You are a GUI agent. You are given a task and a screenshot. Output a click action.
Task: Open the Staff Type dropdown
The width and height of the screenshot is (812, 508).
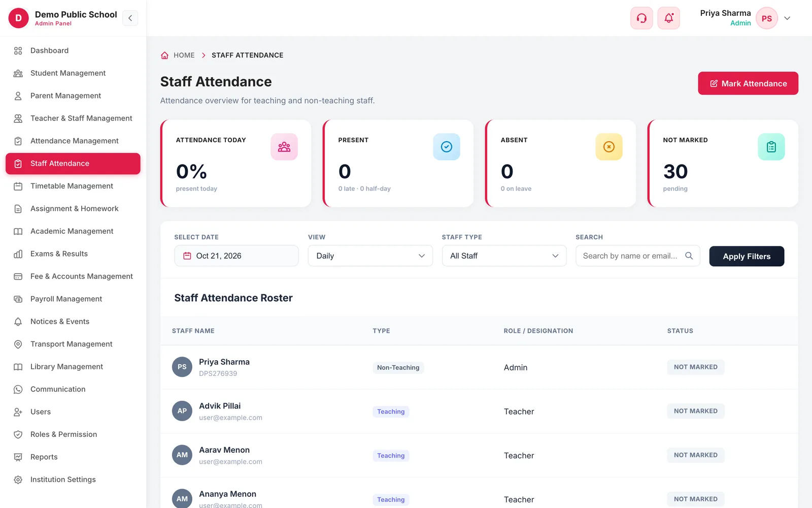[x=504, y=256]
